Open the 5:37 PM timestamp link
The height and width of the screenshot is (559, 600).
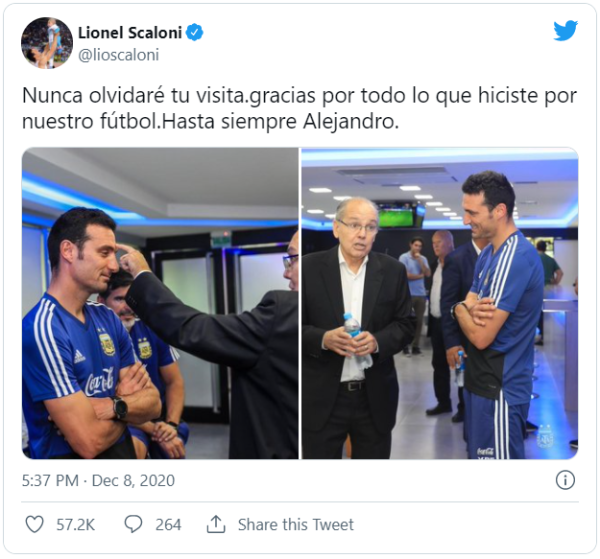coord(50,481)
